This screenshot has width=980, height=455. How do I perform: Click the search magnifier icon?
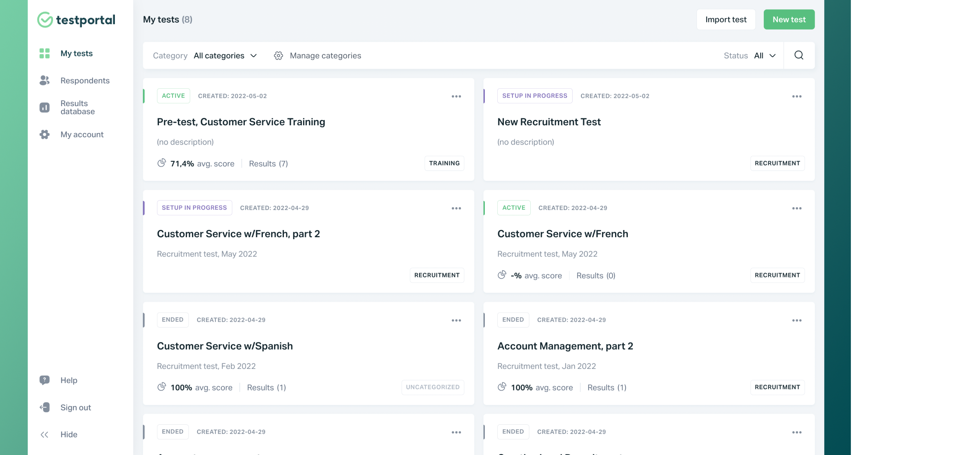click(x=799, y=55)
